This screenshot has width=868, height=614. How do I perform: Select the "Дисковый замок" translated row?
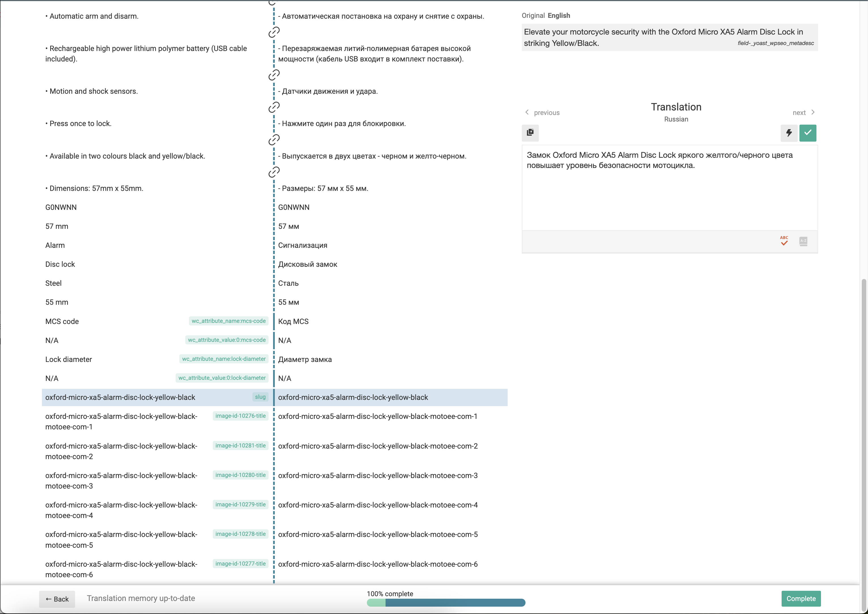307,264
